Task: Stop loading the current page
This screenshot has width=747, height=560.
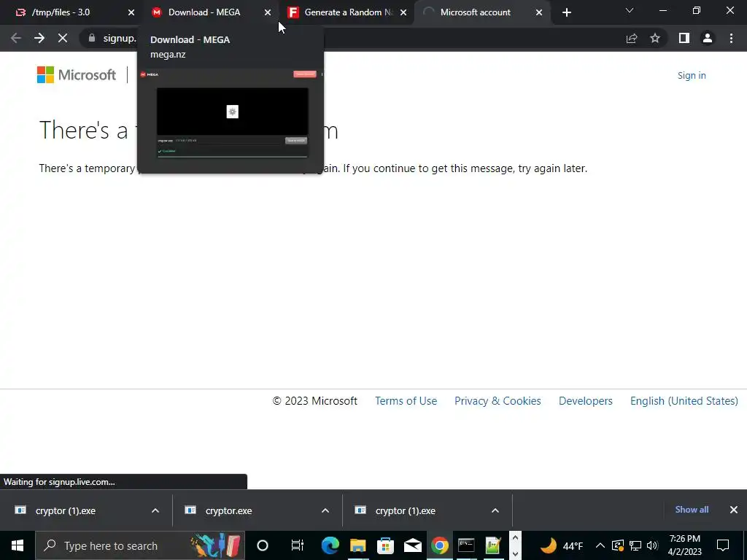Action: (63, 38)
